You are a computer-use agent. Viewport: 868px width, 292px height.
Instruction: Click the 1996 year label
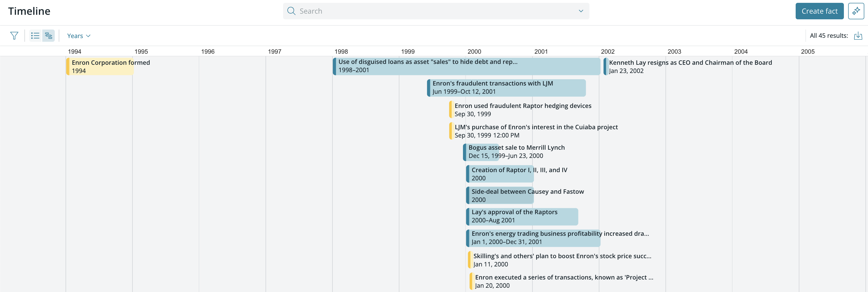pyautogui.click(x=208, y=52)
